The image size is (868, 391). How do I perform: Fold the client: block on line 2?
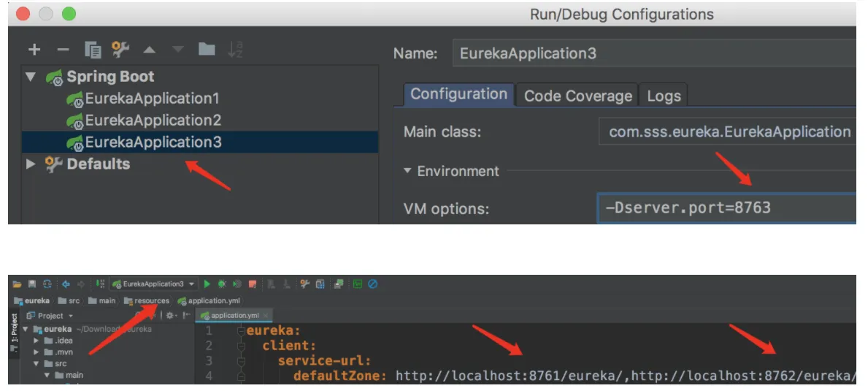pyautogui.click(x=241, y=346)
